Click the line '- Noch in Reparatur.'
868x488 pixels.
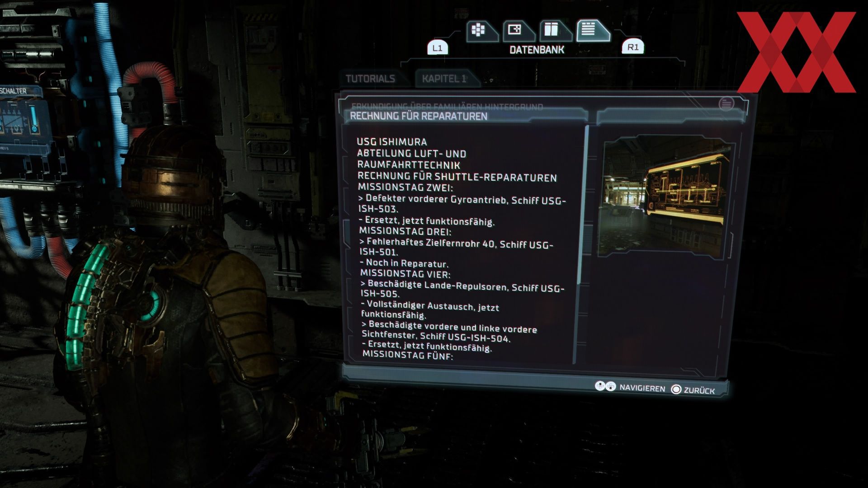point(404,263)
